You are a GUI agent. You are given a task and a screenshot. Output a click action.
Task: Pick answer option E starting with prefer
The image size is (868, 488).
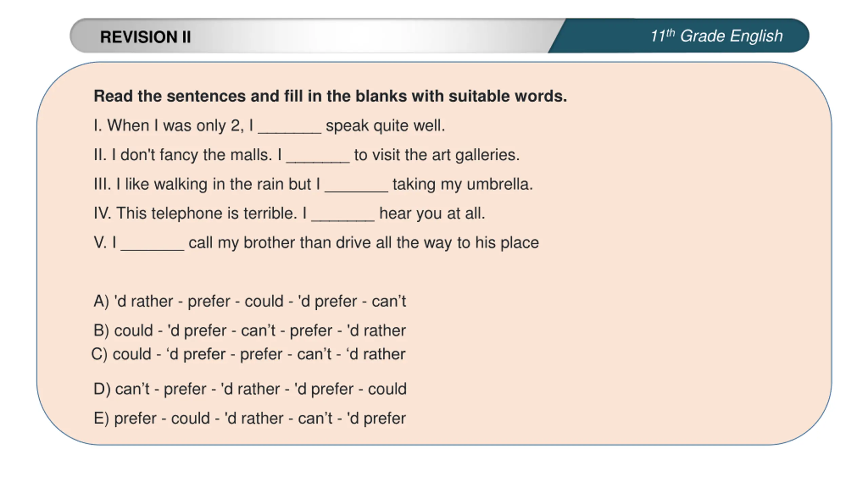tap(250, 419)
